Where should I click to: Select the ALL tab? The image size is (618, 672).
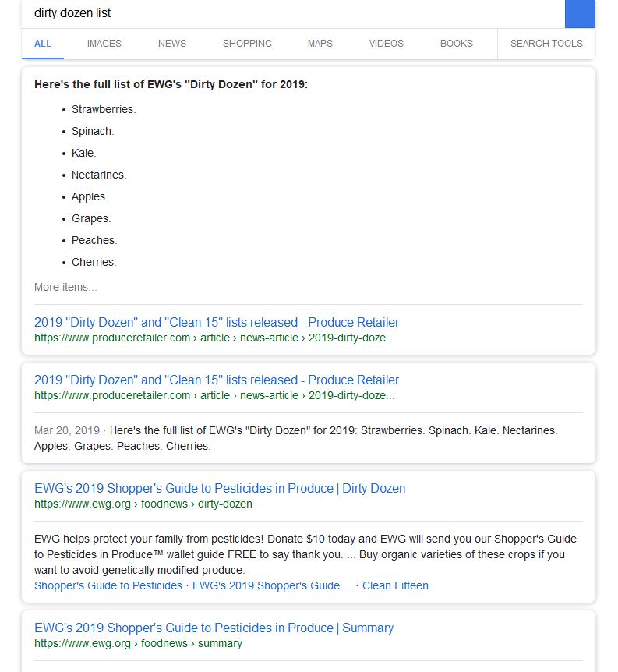click(43, 44)
